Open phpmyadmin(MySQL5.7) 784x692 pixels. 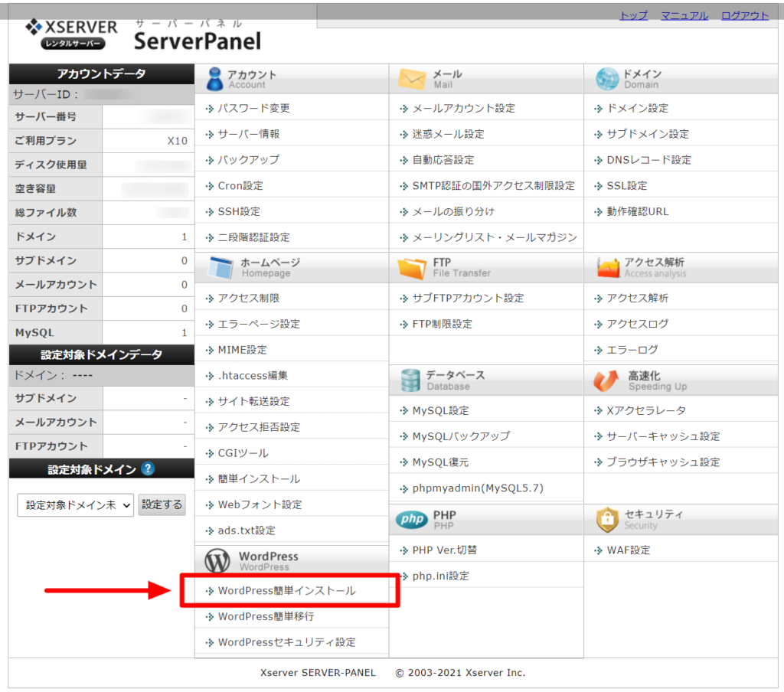click(478, 488)
